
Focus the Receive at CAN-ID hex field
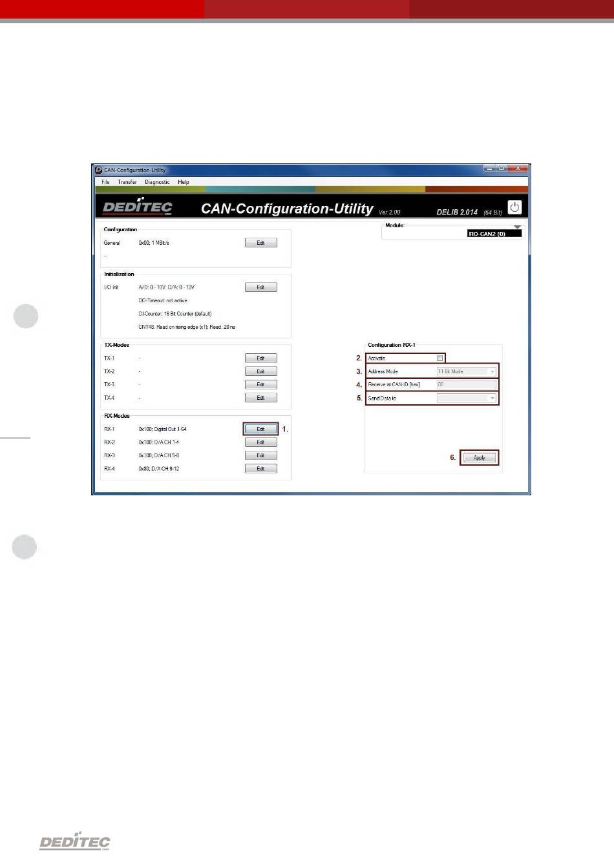pos(467,385)
